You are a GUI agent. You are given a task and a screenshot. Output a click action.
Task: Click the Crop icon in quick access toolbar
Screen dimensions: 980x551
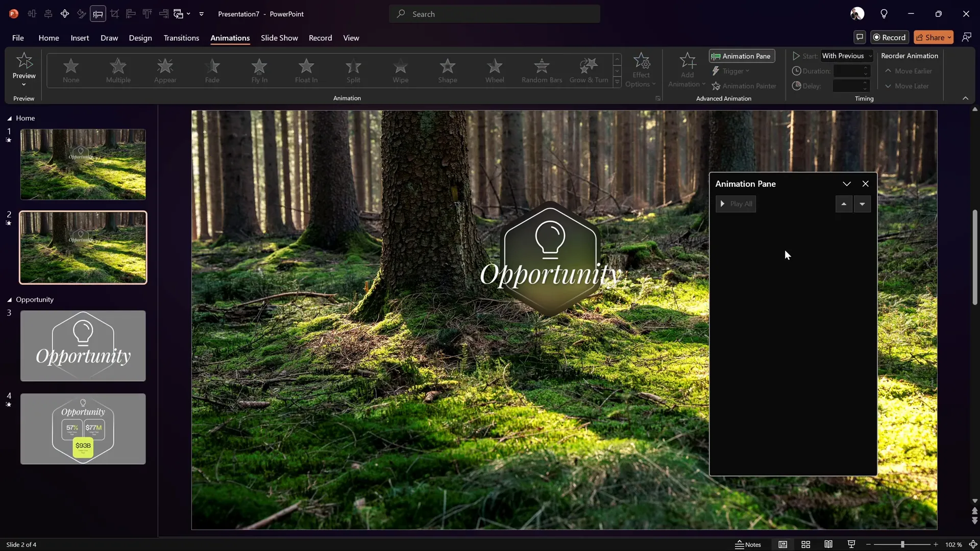(x=114, y=14)
